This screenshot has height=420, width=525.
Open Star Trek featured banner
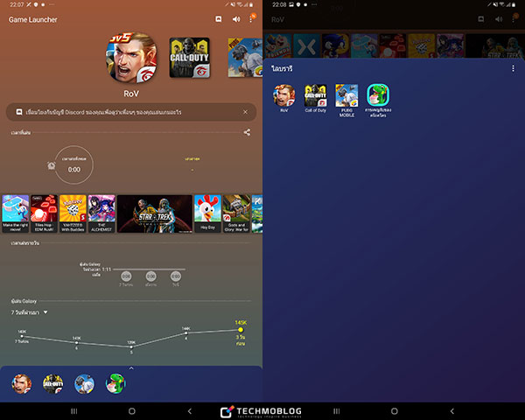click(155, 213)
